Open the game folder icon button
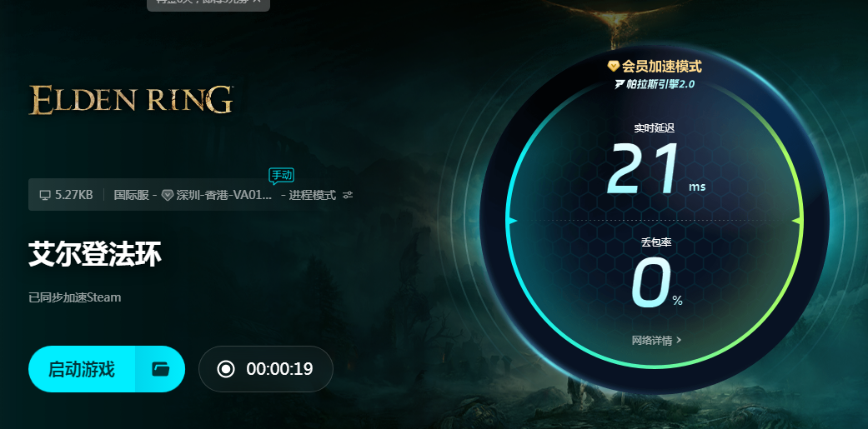 pos(161,369)
